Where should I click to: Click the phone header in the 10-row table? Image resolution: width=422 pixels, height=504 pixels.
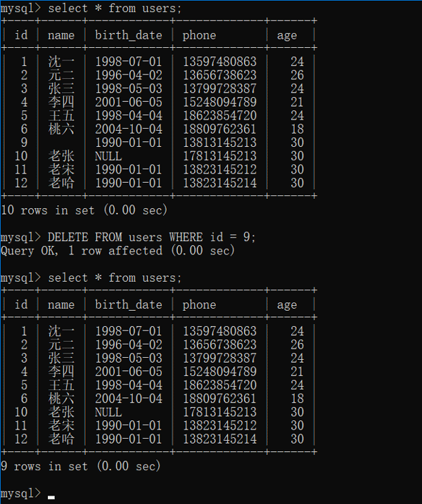tap(200, 35)
